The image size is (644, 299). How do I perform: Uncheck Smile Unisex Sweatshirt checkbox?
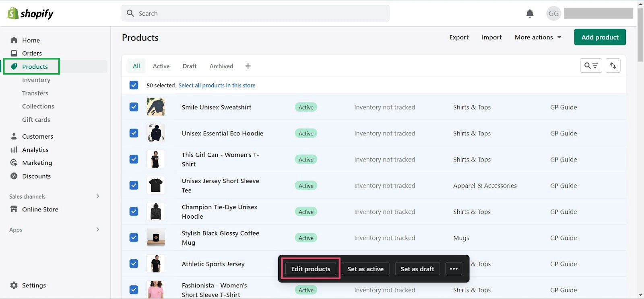134,107
